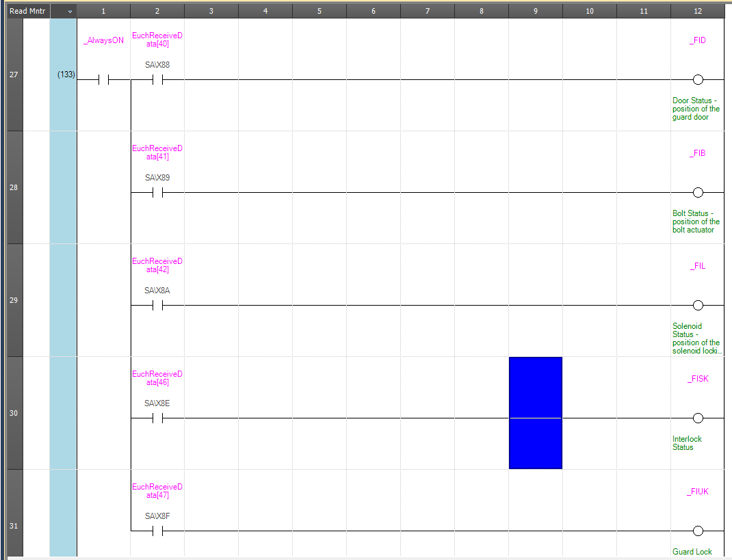Click the Read Mntr header label
Image resolution: width=732 pixels, height=560 pixels.
point(28,12)
